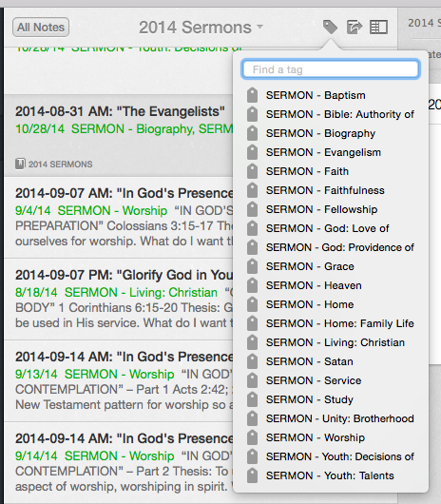Click the tag filter icon in toolbar
Viewport: 441px width, 504px height.
pos(330,27)
